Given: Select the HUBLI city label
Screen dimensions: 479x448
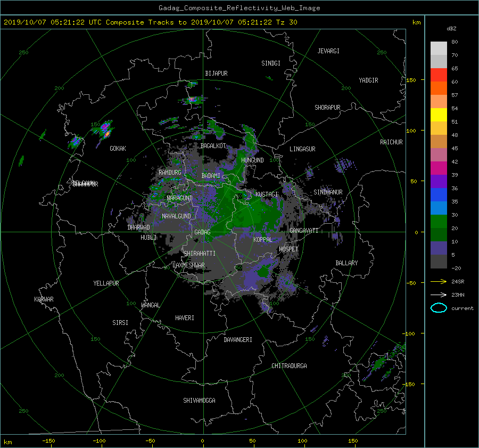Looking at the screenshot, I should [148, 237].
